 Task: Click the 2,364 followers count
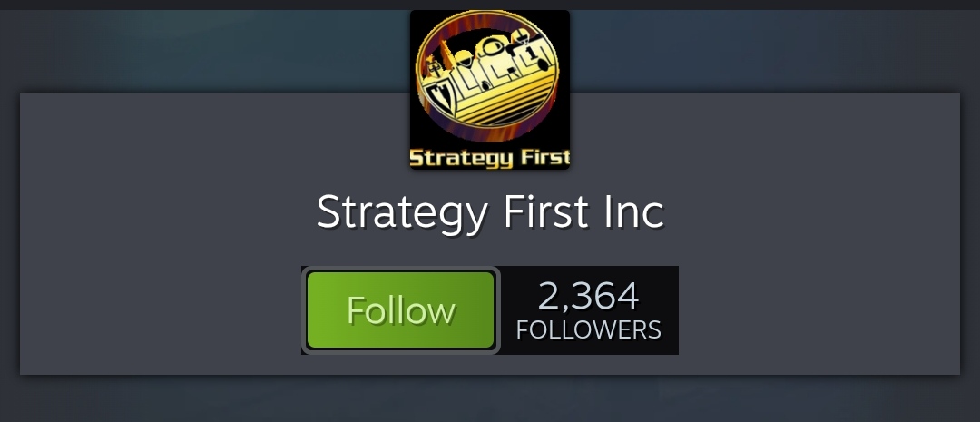[x=588, y=310]
